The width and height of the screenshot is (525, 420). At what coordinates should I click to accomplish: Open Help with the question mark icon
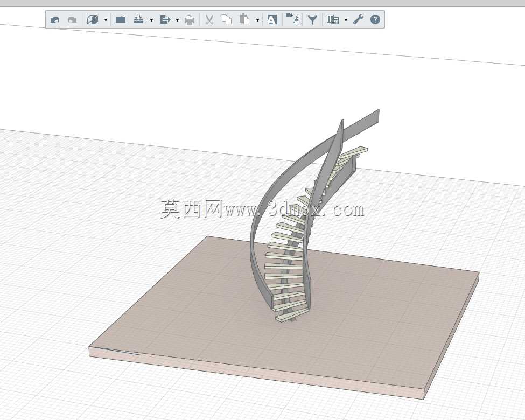coord(375,19)
